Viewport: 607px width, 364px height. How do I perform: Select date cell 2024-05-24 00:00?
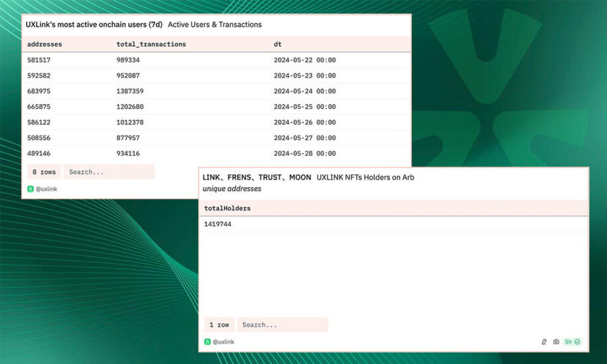point(304,91)
